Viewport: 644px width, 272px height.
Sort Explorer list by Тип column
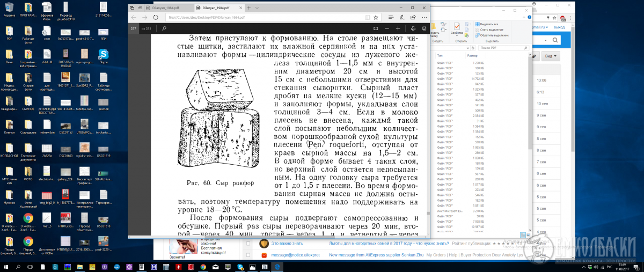450,56
